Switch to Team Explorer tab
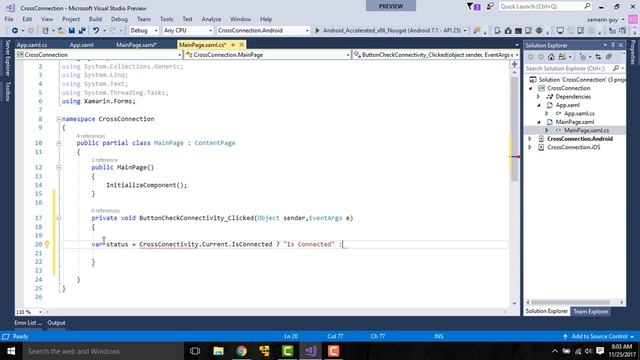 pyautogui.click(x=590, y=311)
